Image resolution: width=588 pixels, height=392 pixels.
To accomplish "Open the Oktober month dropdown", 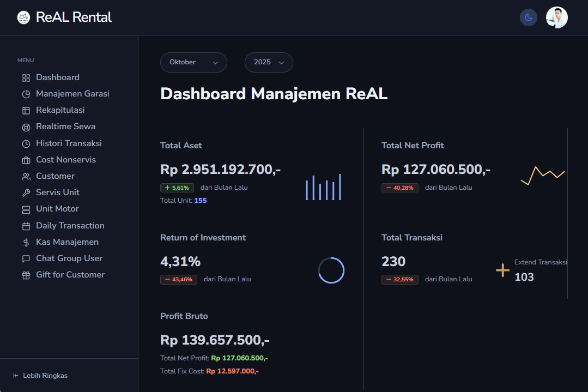I will tap(193, 63).
